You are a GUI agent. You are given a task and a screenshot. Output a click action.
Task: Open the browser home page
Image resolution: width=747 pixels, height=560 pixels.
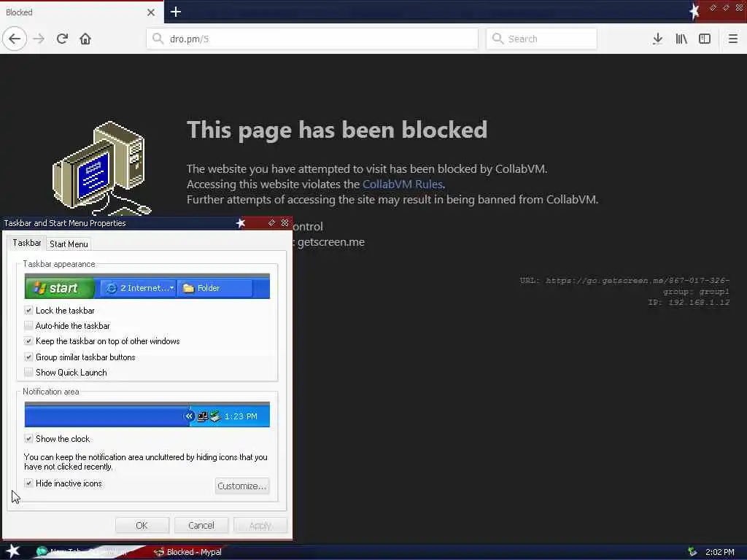tap(85, 39)
